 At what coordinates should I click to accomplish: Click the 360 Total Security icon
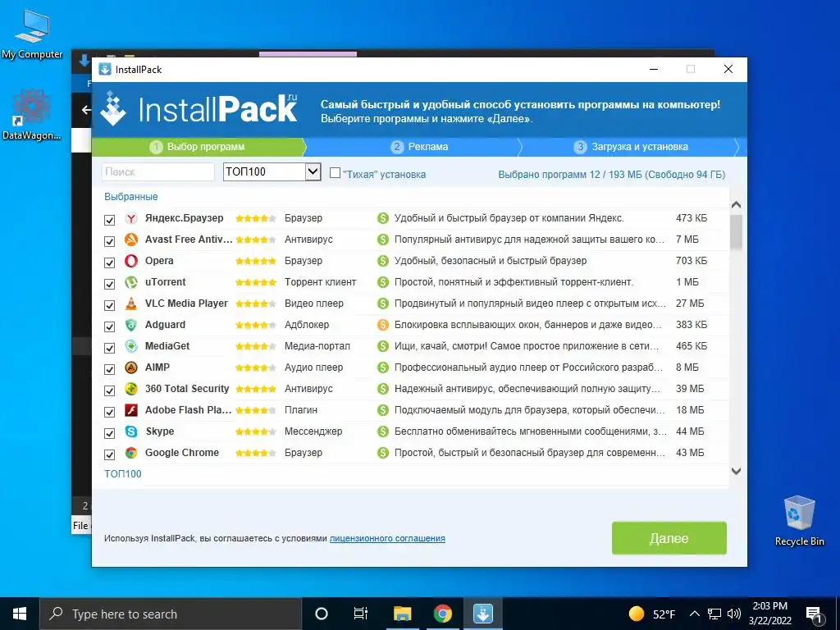pos(131,389)
